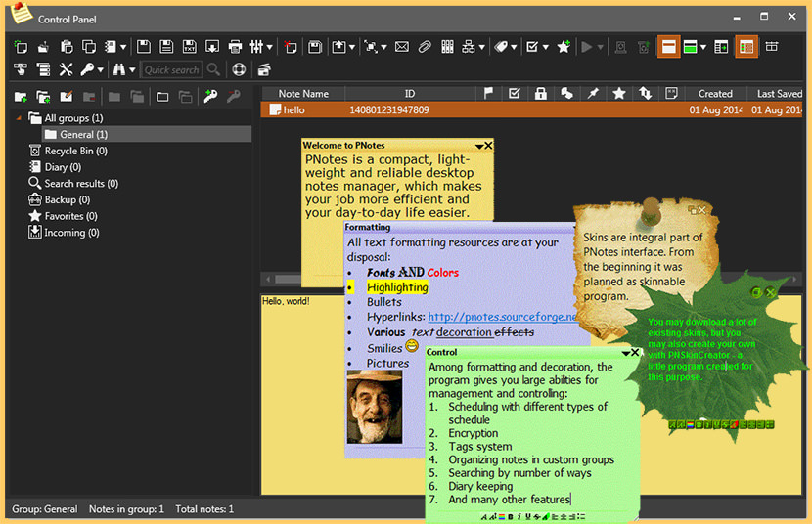Toggle the orange preview pane button
812x524 pixels.
pyautogui.click(x=668, y=47)
